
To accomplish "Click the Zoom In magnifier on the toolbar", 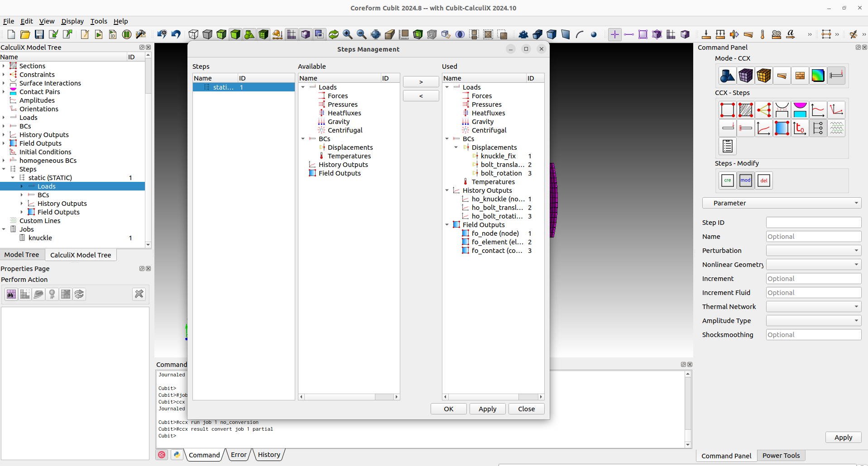I will [348, 34].
